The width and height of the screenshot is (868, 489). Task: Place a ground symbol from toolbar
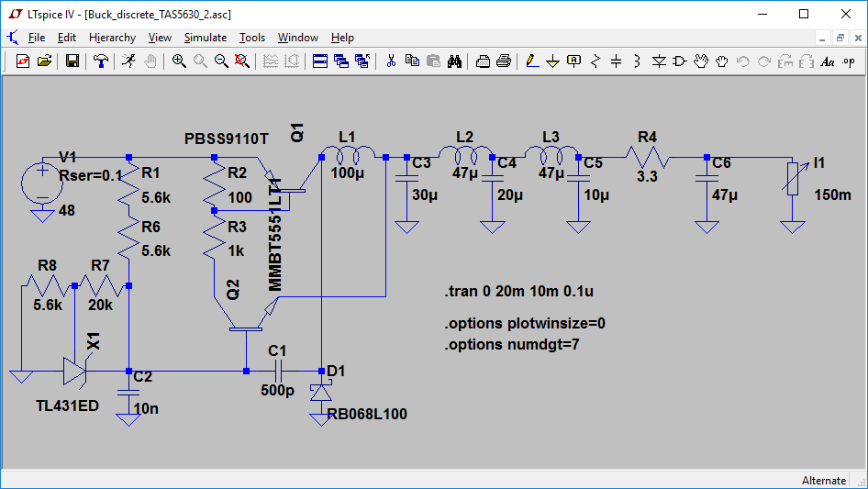(552, 61)
